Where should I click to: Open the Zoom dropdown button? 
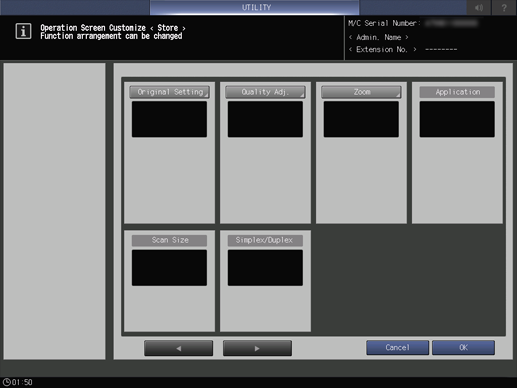pyautogui.click(x=361, y=92)
